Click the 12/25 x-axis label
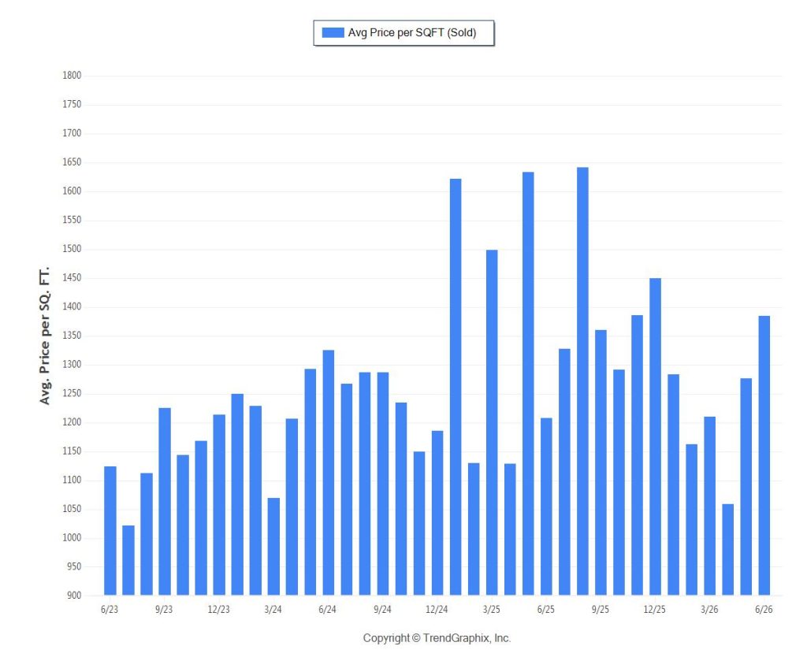Screen dimensions: 807x672 pos(655,610)
